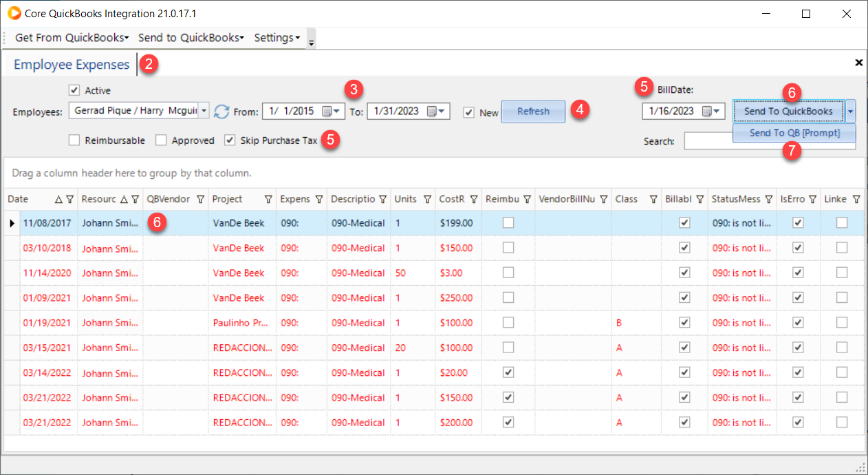Toggle the New checkbox
868x475 pixels.
pos(469,112)
